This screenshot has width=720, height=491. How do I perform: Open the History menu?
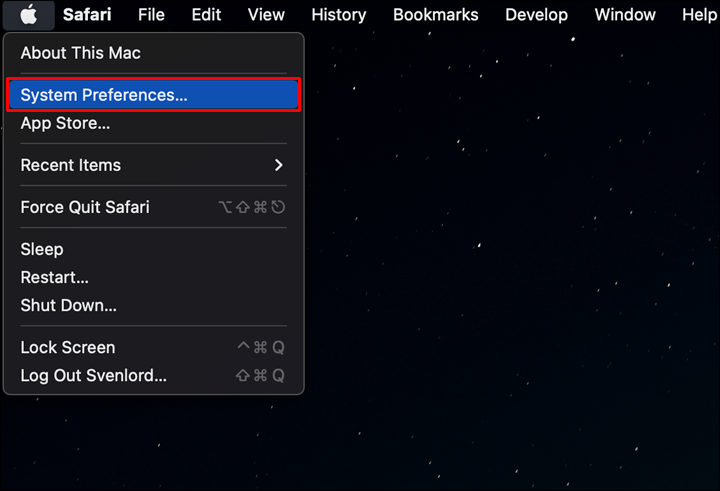339,15
